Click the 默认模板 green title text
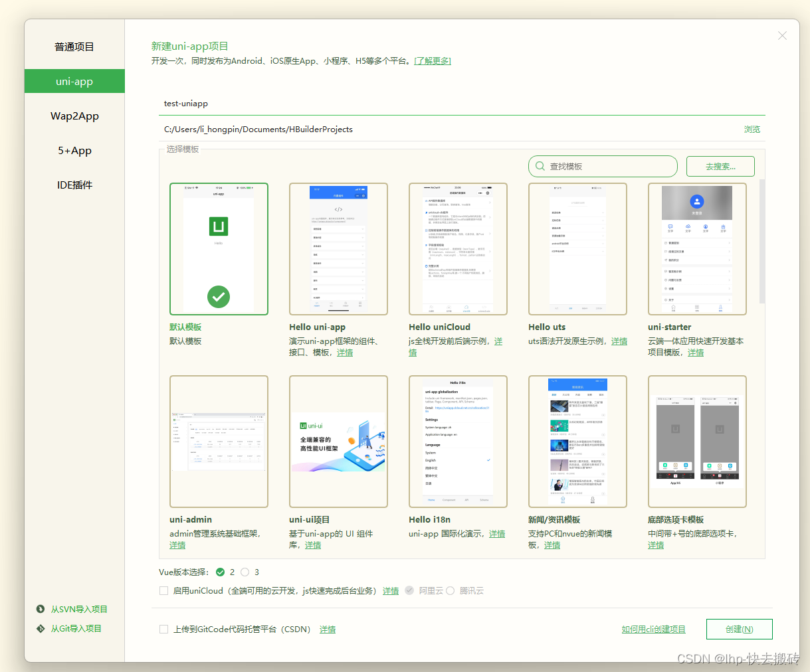Screen dimensions: 810x672 point(185,327)
